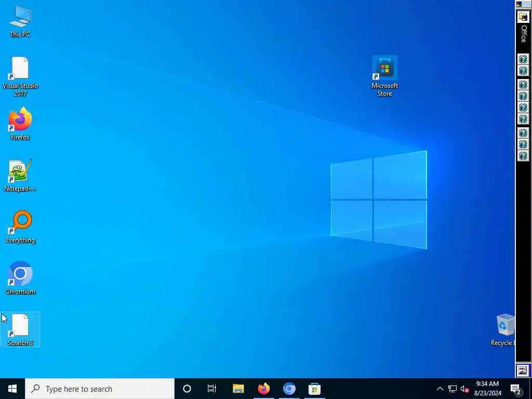Open the network status tray icon

pyautogui.click(x=453, y=389)
